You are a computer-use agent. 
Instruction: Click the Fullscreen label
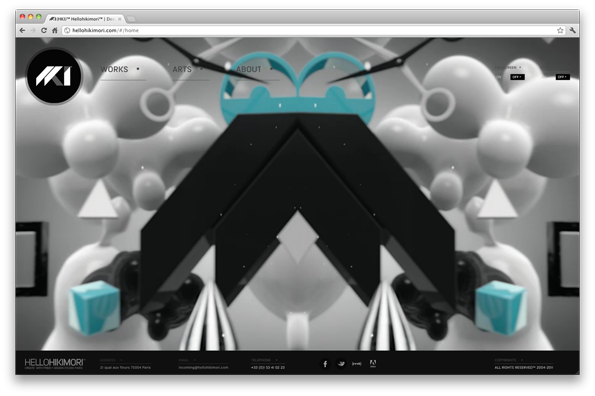(506, 67)
